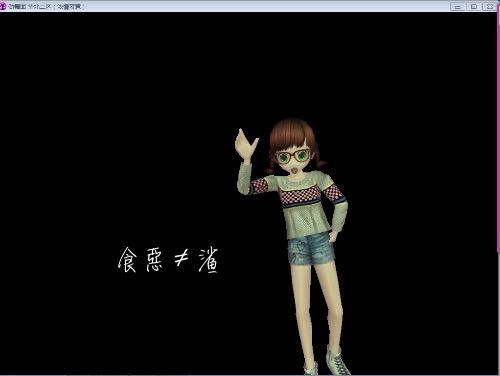Click the handwritten character 食
Screen dimensions: 500x376
128,260
